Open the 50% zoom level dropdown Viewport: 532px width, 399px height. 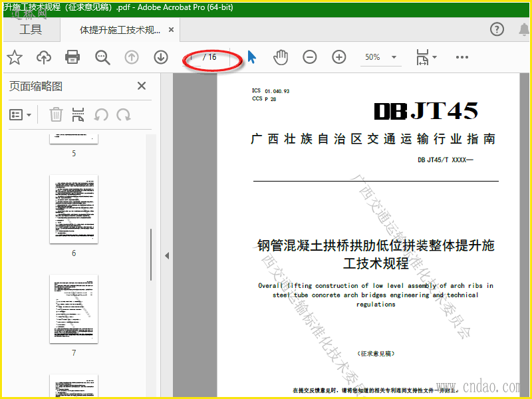[x=394, y=57]
